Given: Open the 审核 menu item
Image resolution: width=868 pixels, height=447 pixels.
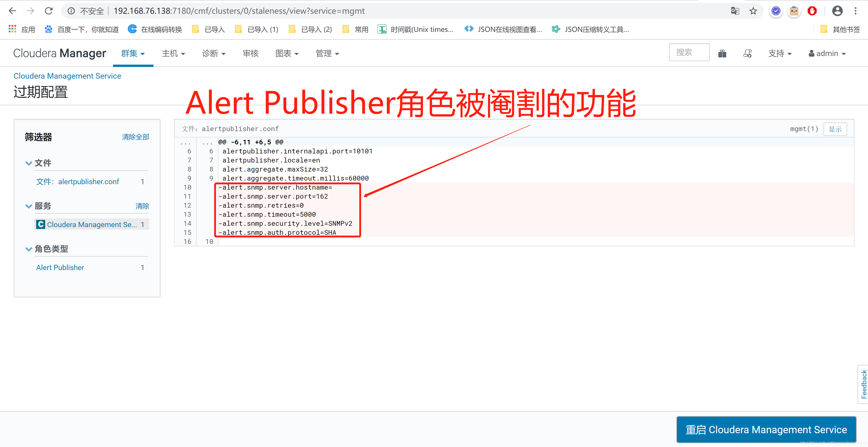Looking at the screenshot, I should pyautogui.click(x=250, y=54).
